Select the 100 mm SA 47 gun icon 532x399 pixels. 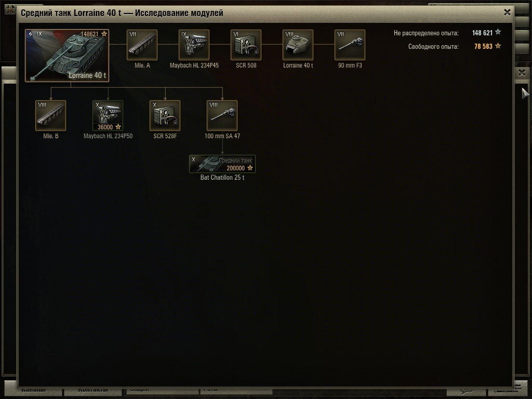222,115
